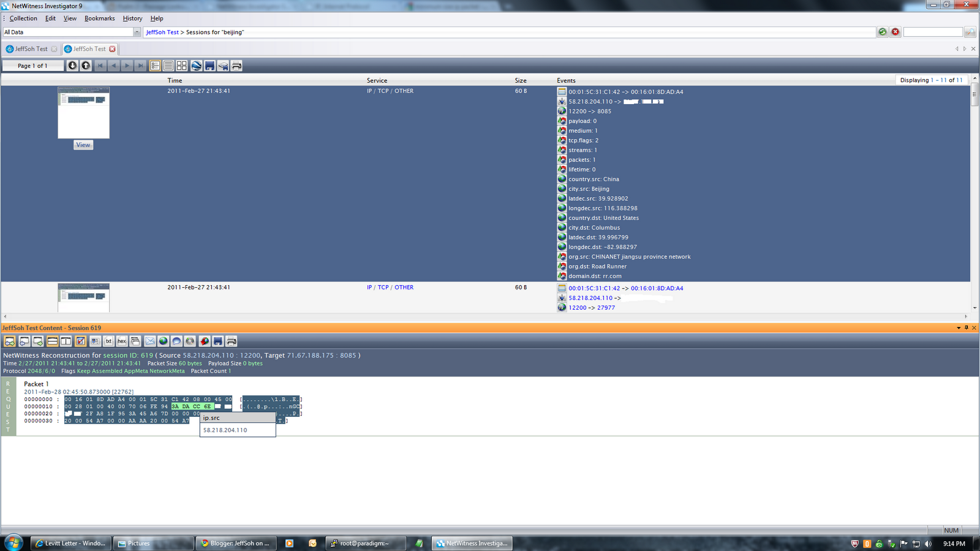The width and height of the screenshot is (980, 551).
Task: Open the Collection menu
Action: (23, 18)
